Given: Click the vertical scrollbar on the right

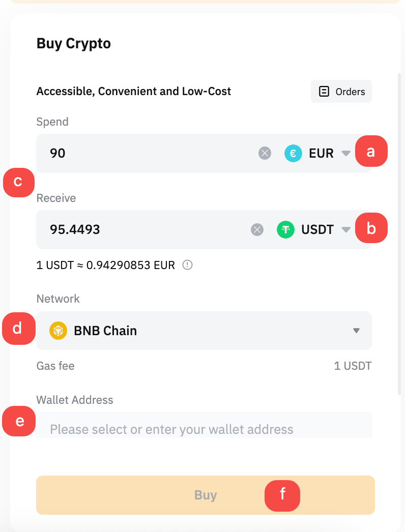Looking at the screenshot, I should click(399, 234).
